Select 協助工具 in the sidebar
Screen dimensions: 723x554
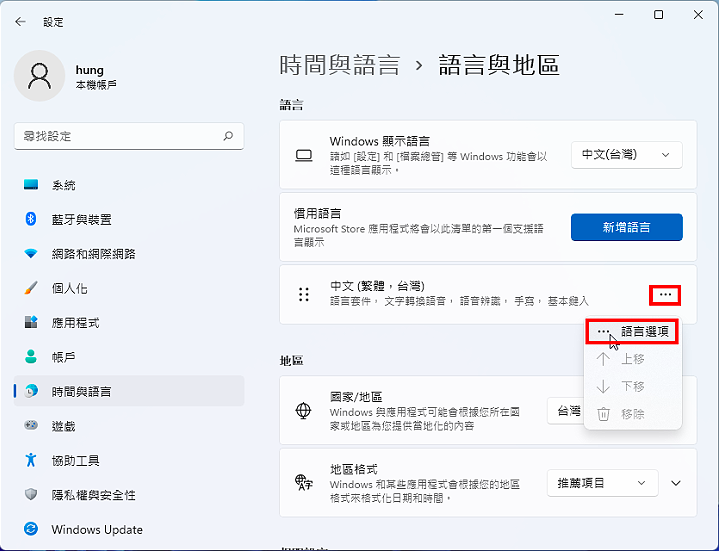click(x=129, y=460)
